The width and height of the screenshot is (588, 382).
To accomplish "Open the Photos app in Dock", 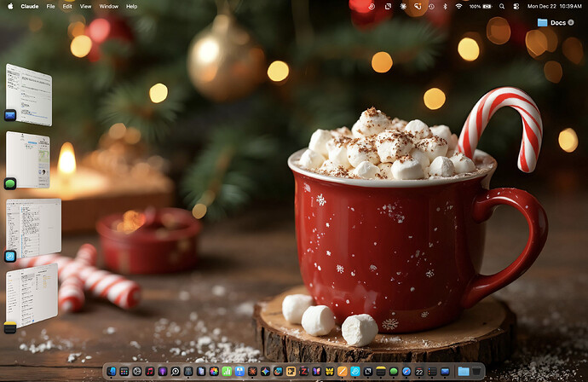I will pos(214,372).
